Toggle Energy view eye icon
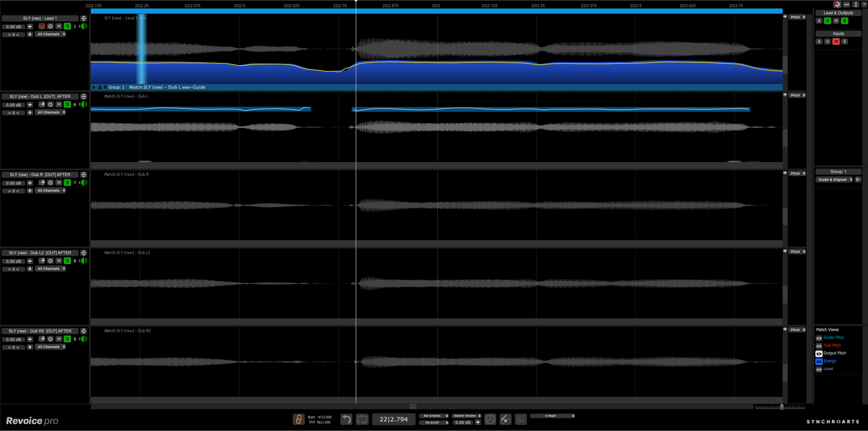This screenshot has height=431, width=868. 819,361
